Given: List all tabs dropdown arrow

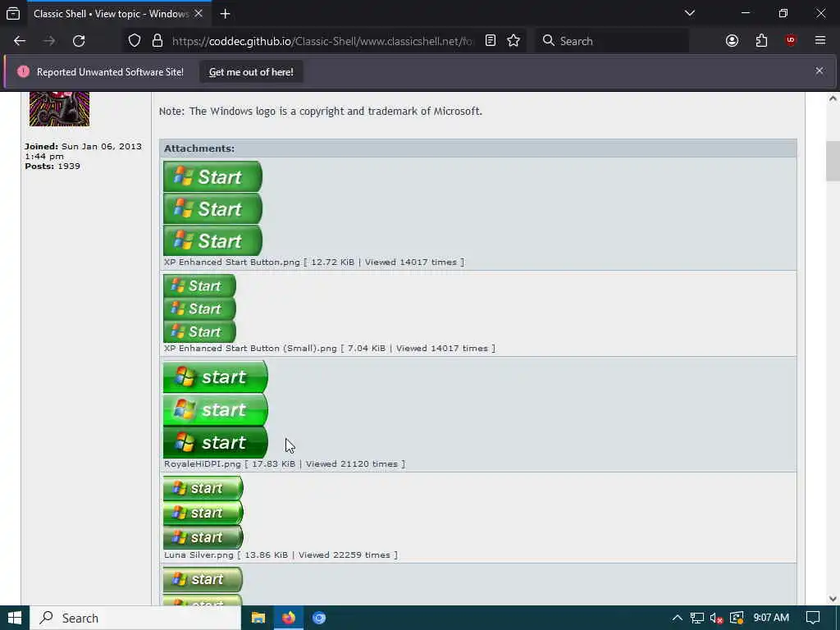Looking at the screenshot, I should [x=689, y=13].
